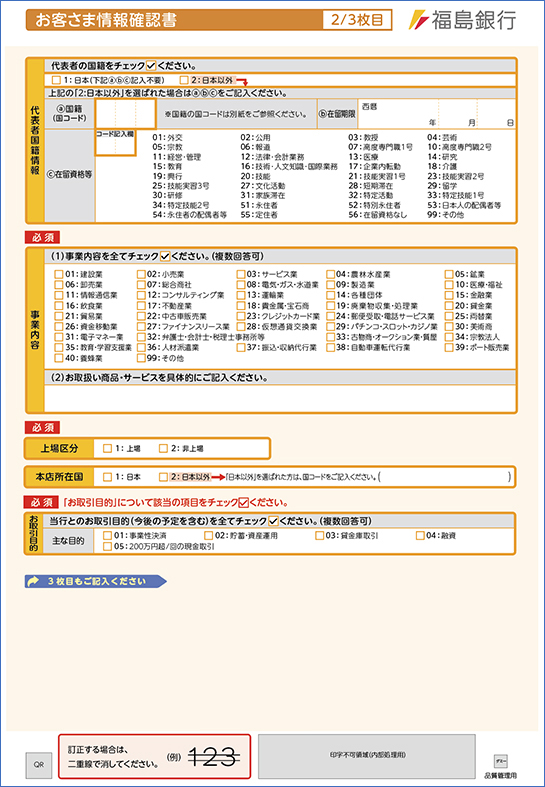
Task: Mark '15: 金融業' checkbox
Action: click(449, 296)
